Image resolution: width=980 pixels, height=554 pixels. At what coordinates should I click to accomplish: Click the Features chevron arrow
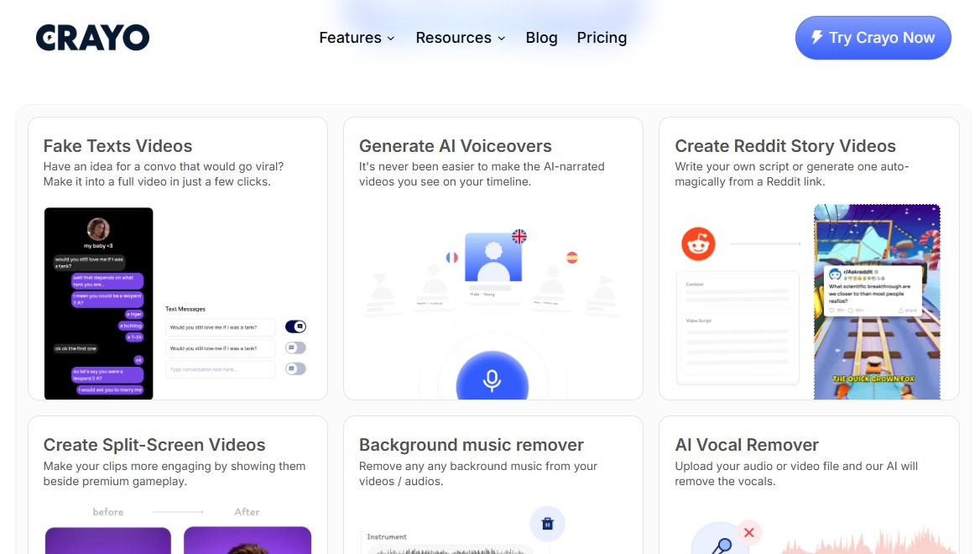pyautogui.click(x=391, y=39)
